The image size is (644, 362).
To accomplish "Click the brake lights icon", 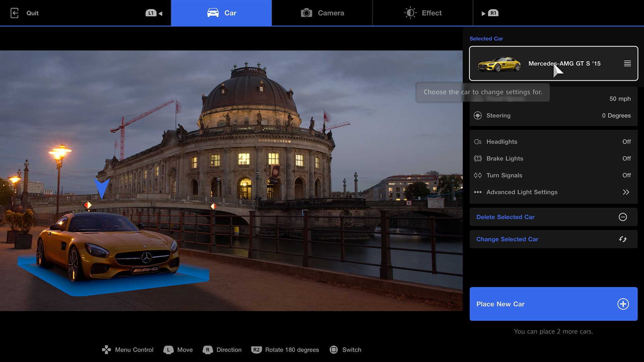I will (478, 158).
